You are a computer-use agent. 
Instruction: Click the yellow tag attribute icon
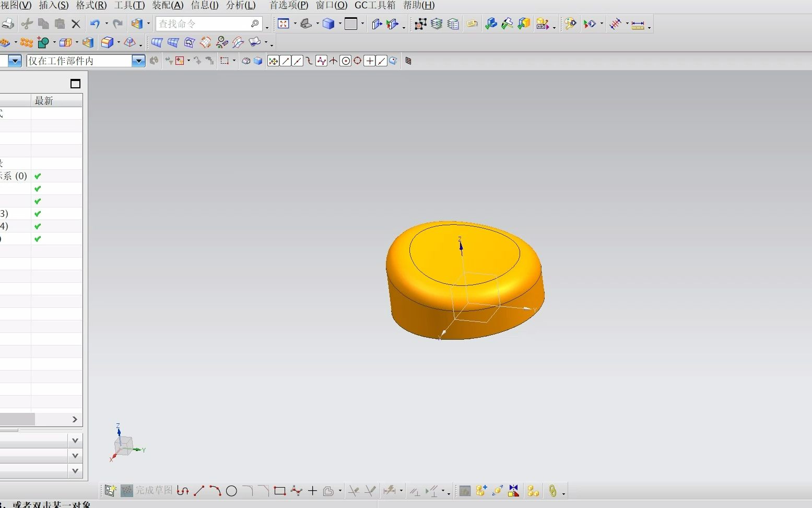point(472,24)
